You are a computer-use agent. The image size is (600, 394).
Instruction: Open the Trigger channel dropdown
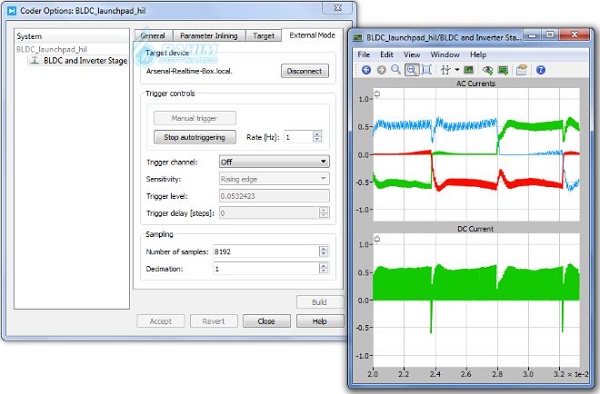(x=274, y=162)
